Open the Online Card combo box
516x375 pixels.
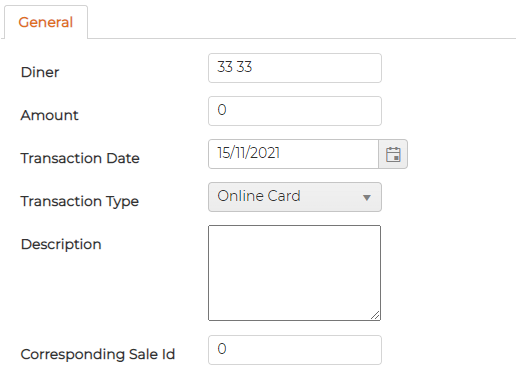295,197
